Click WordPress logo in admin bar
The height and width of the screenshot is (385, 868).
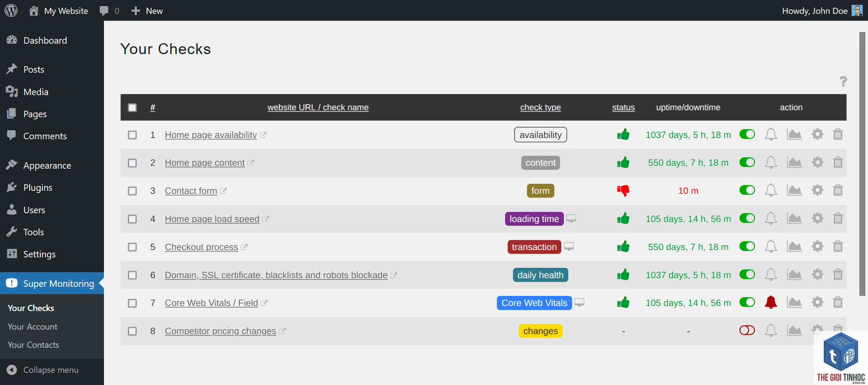11,10
